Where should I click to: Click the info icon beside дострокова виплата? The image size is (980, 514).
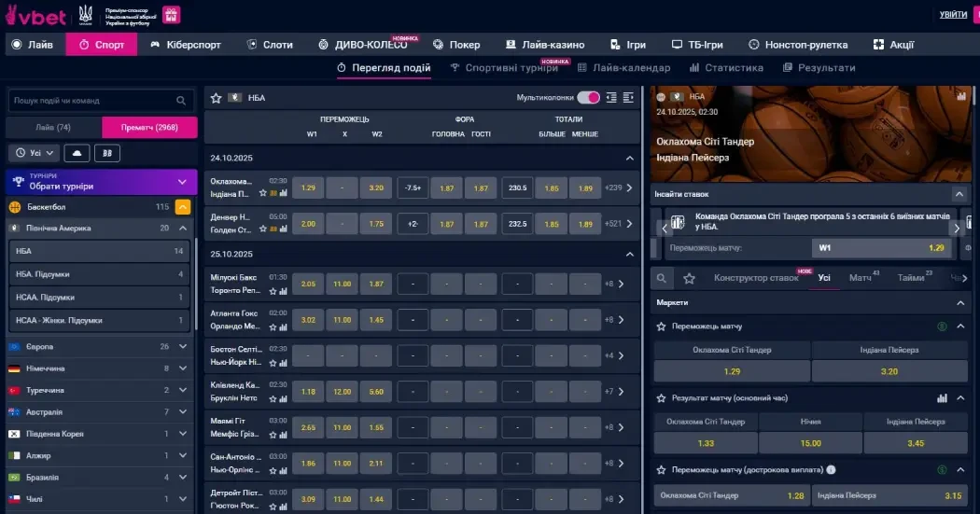tap(831, 470)
